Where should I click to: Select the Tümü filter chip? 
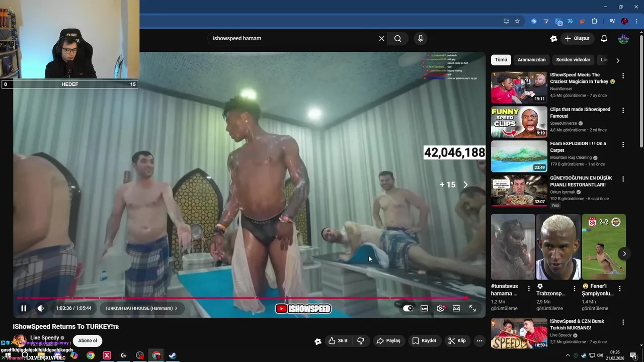click(501, 60)
